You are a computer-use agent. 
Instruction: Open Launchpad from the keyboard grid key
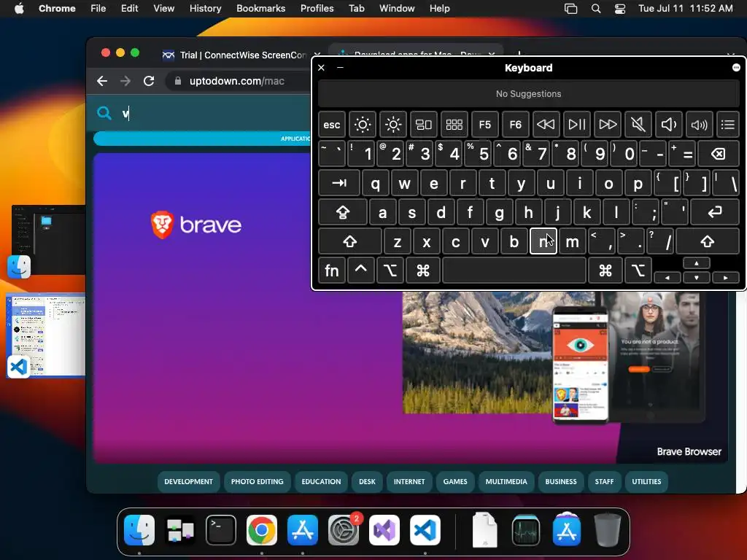[x=454, y=125]
